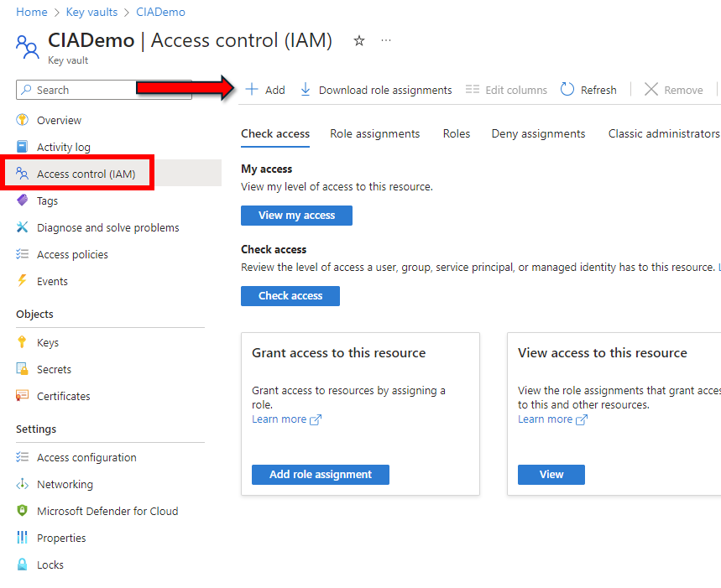Image resolution: width=721 pixels, height=588 pixels.
Task: Click the Download role assignments icon
Action: [x=306, y=90]
